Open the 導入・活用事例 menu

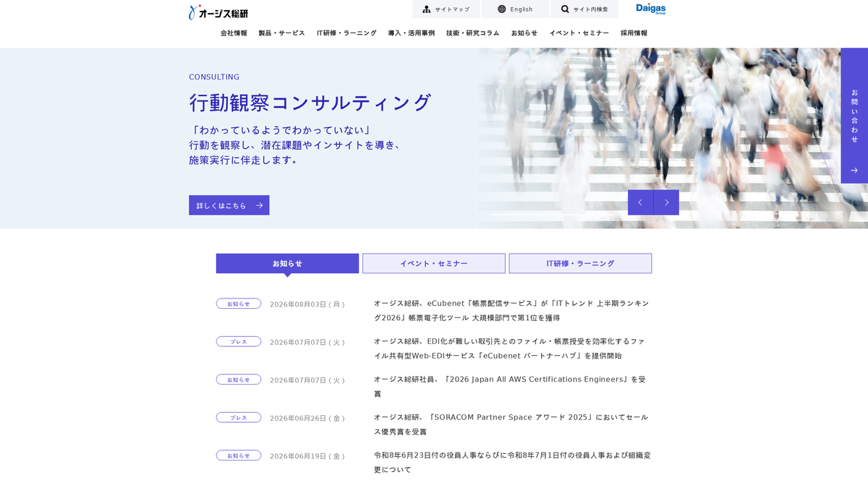pos(412,33)
